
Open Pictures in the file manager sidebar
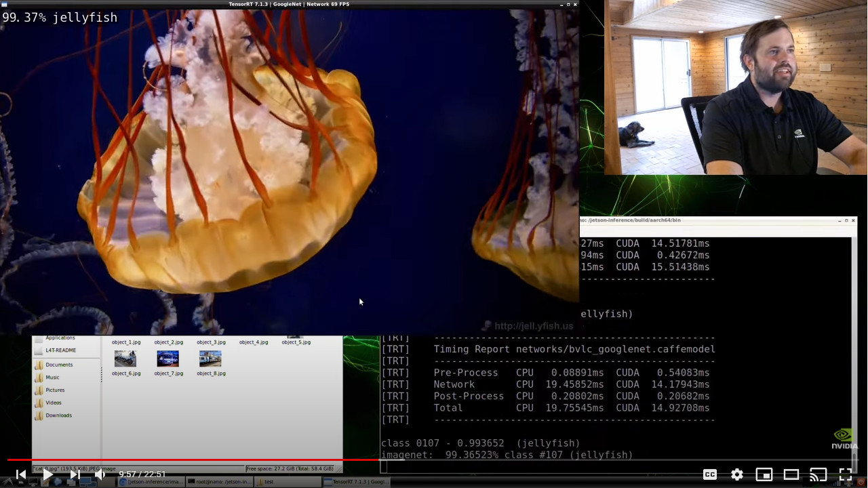tap(55, 390)
